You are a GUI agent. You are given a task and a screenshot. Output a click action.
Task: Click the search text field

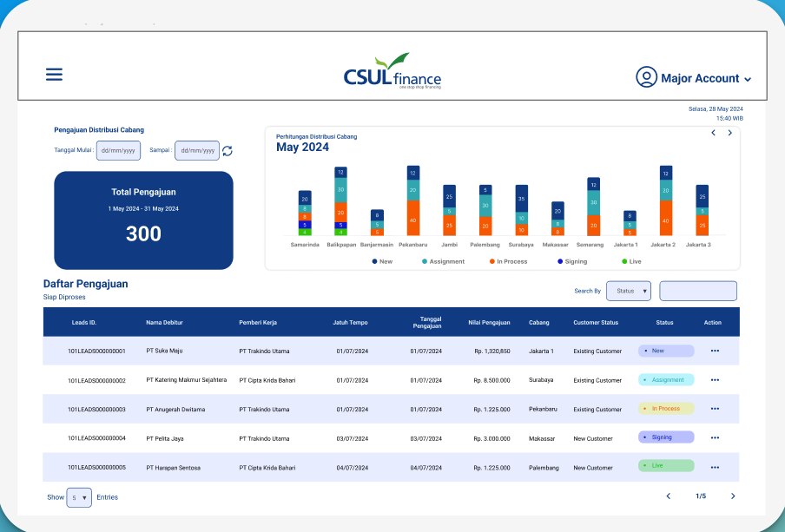tap(698, 291)
